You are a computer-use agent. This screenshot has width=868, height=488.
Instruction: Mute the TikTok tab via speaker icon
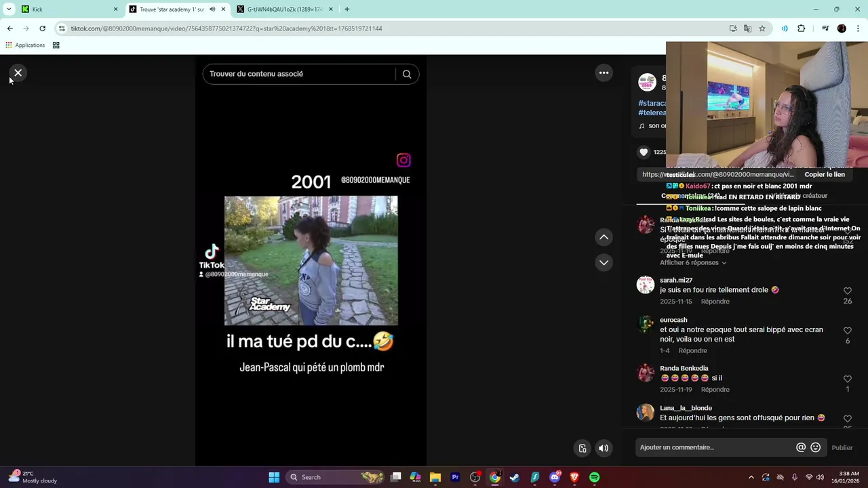(x=212, y=9)
